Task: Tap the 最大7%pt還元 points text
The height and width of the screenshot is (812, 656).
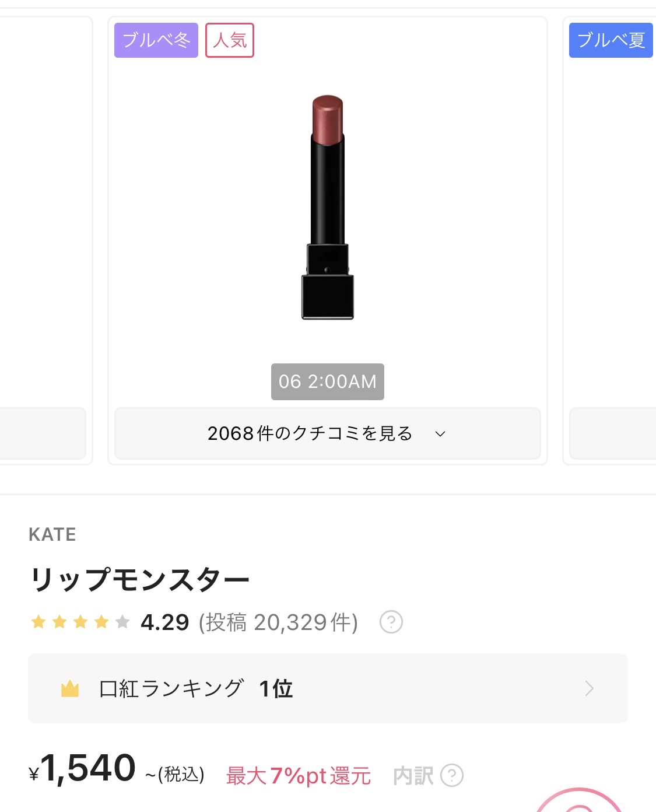Action: click(x=299, y=776)
